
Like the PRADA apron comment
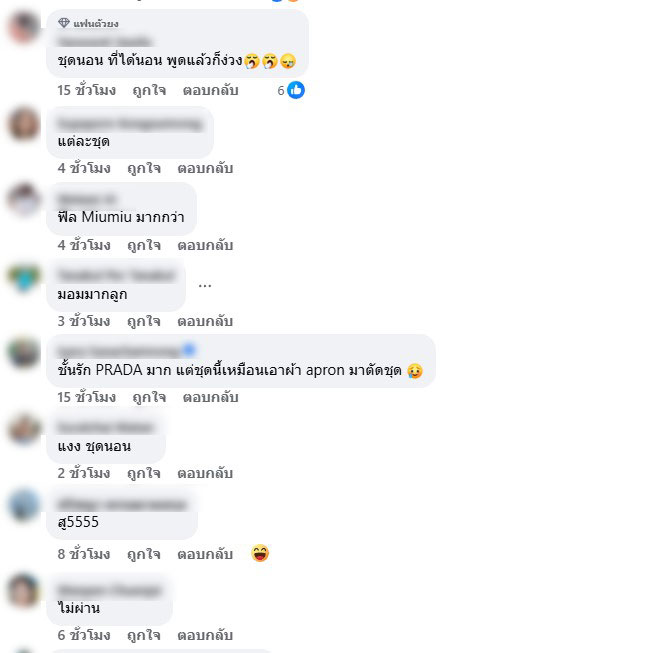[149, 397]
